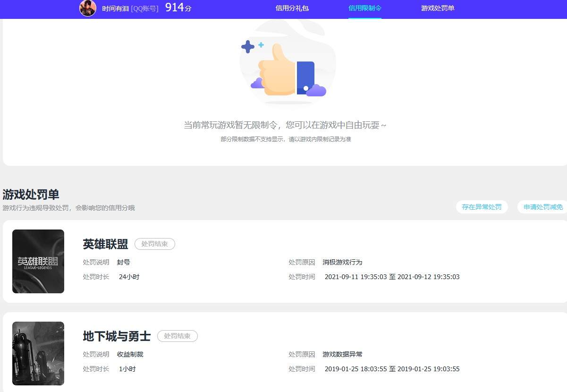Click the thumbs-up illustration
The height and width of the screenshot is (392, 567).
coord(288,64)
